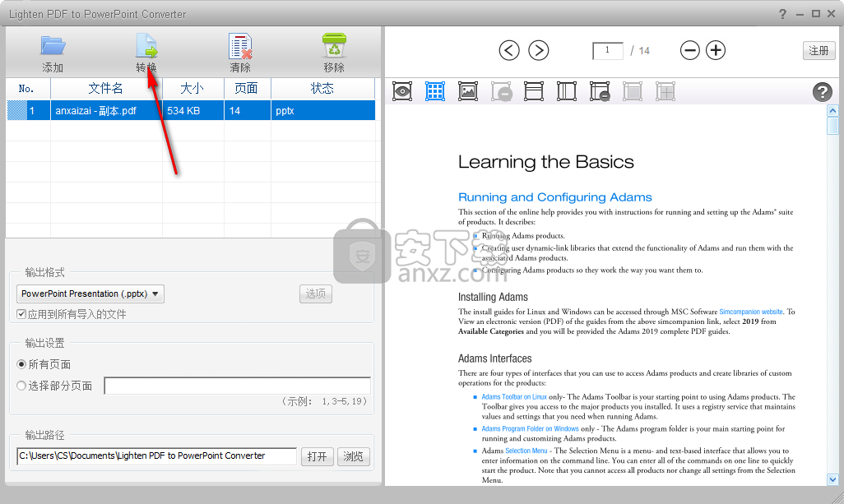
Task: Click the 状态 column header
Action: [323, 89]
